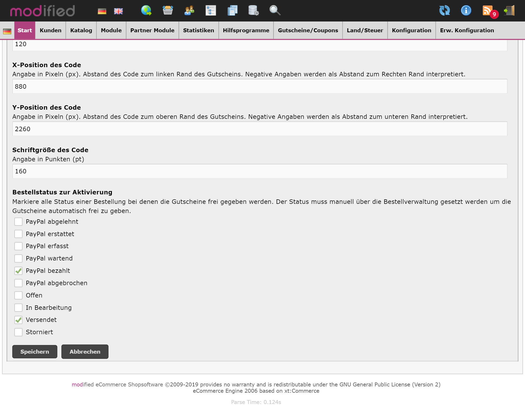This screenshot has width=525, height=420.
Task: Open the Katalog menu
Action: tap(81, 30)
